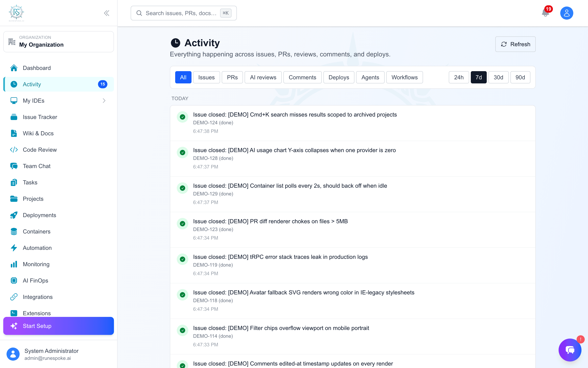Image resolution: width=588 pixels, height=368 pixels.
Task: Open the Integrations section
Action: (59, 297)
